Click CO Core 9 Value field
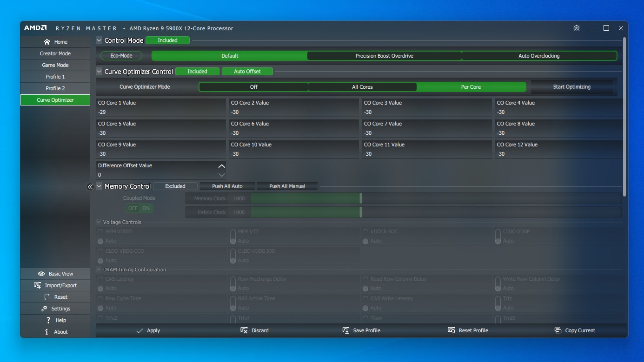The height and width of the screenshot is (362, 644). point(161,149)
